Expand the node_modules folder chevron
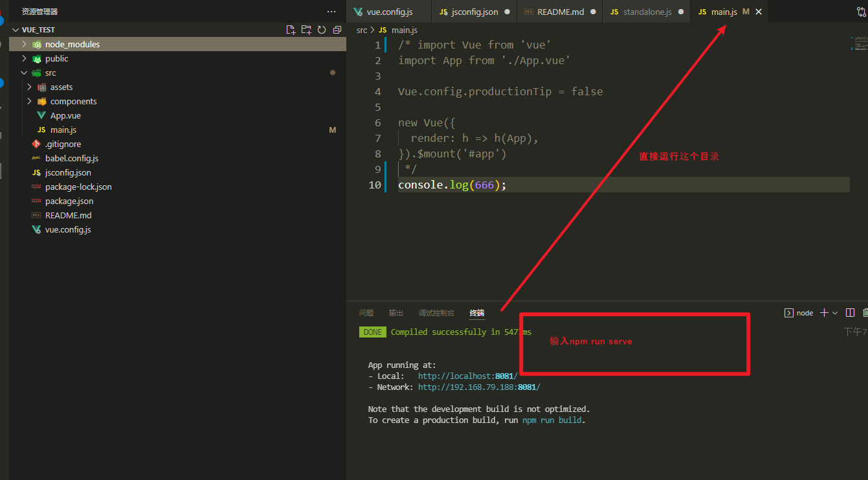This screenshot has height=480, width=868. click(24, 44)
